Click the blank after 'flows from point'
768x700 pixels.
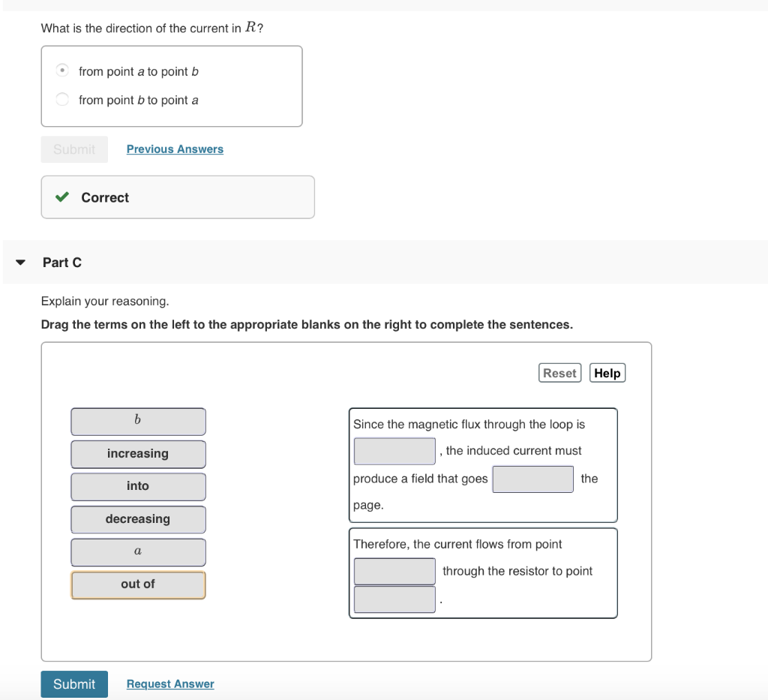(394, 572)
